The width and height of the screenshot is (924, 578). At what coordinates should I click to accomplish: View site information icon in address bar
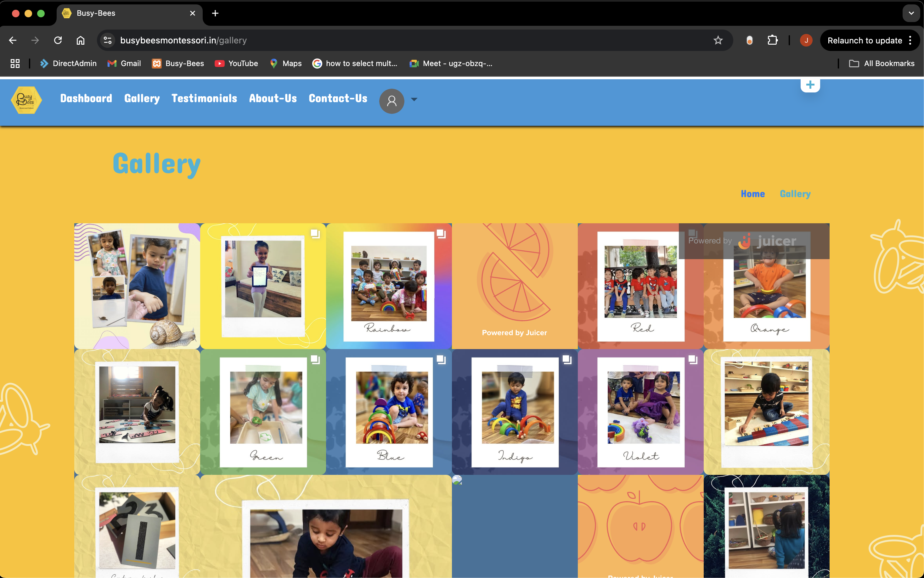(x=108, y=40)
